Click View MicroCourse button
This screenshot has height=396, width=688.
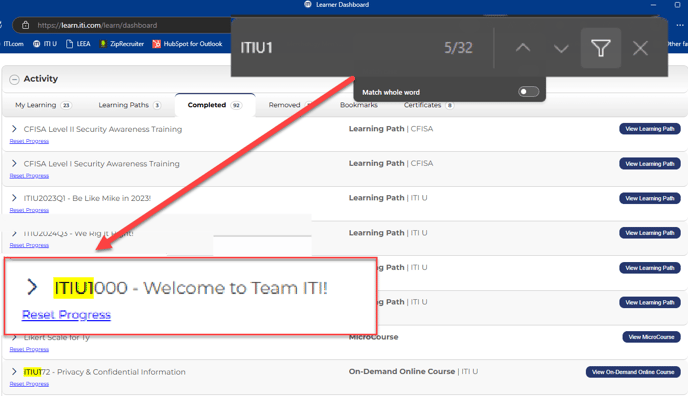(651, 337)
